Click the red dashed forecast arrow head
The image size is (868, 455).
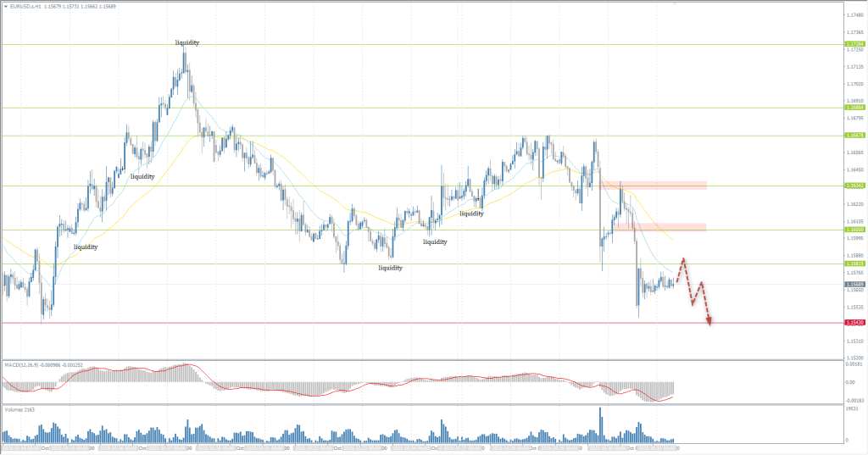(x=709, y=320)
